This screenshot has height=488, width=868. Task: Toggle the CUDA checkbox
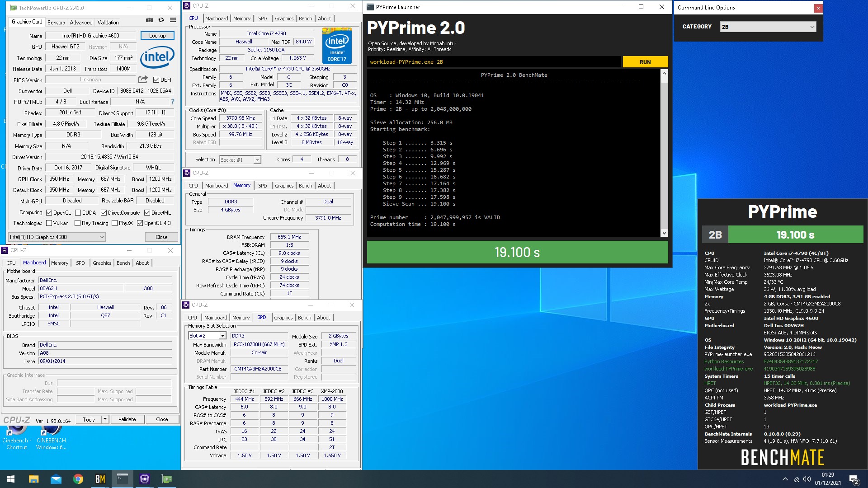(x=78, y=212)
